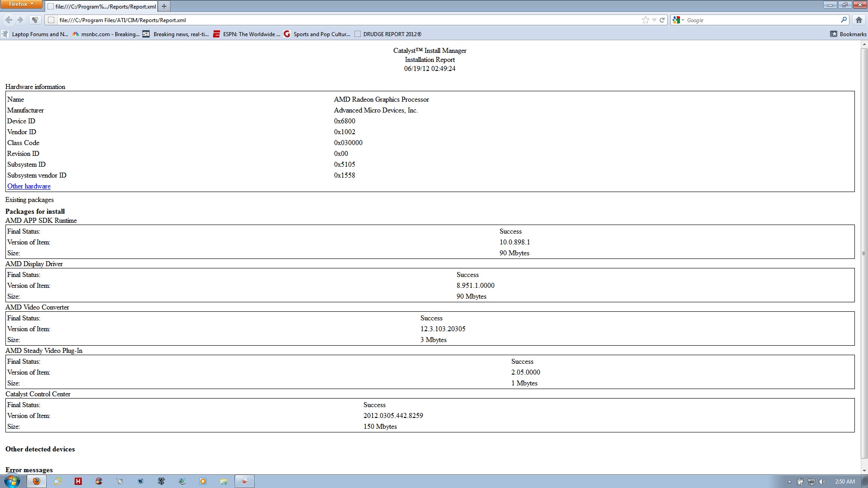Click the red H application taskbar icon

(x=78, y=481)
